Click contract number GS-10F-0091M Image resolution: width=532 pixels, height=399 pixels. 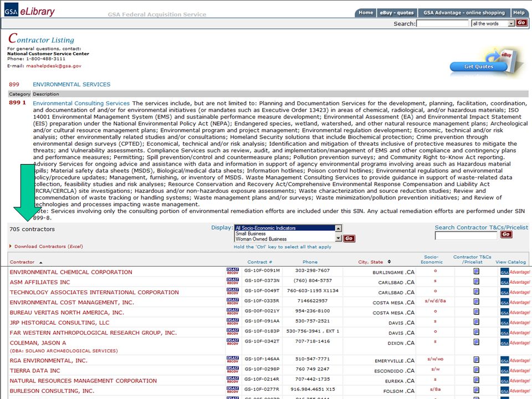262,270
